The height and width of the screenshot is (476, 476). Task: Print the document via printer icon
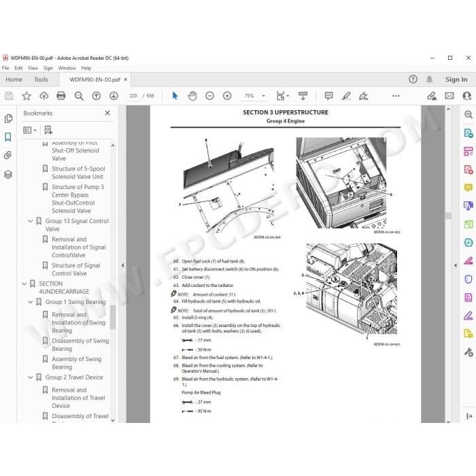click(x=61, y=96)
